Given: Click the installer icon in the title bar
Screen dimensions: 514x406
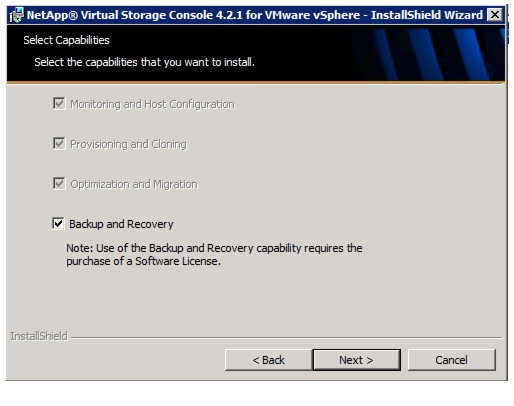Looking at the screenshot, I should [x=16, y=15].
